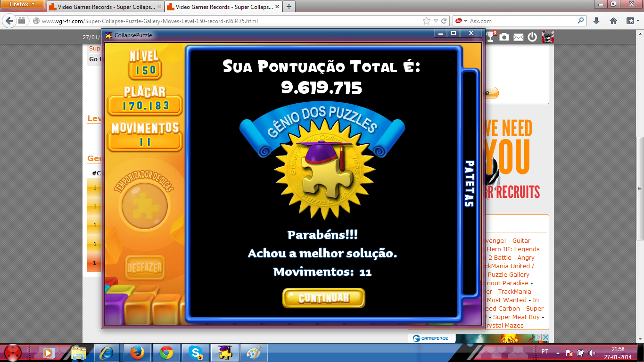This screenshot has width=644, height=362.
Task: Click the Desfazer undo button
Action: click(x=144, y=268)
